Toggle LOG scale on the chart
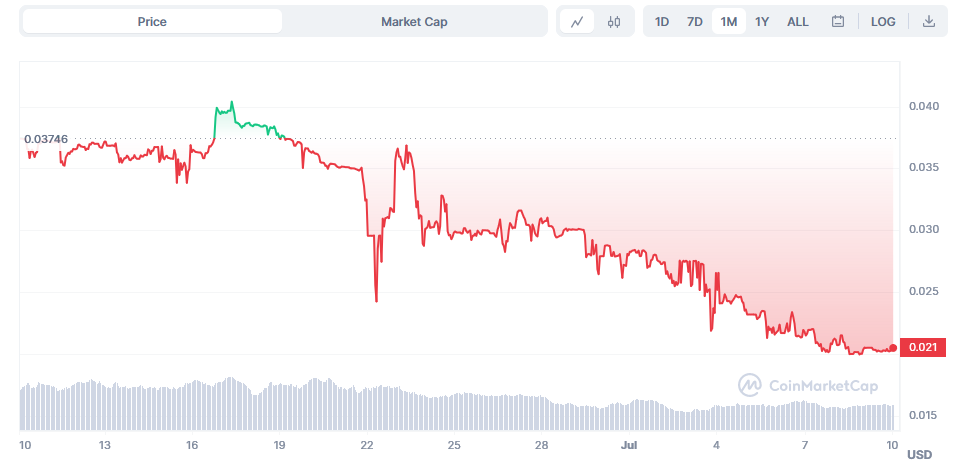This screenshot has height=468, width=955. pyautogui.click(x=883, y=22)
